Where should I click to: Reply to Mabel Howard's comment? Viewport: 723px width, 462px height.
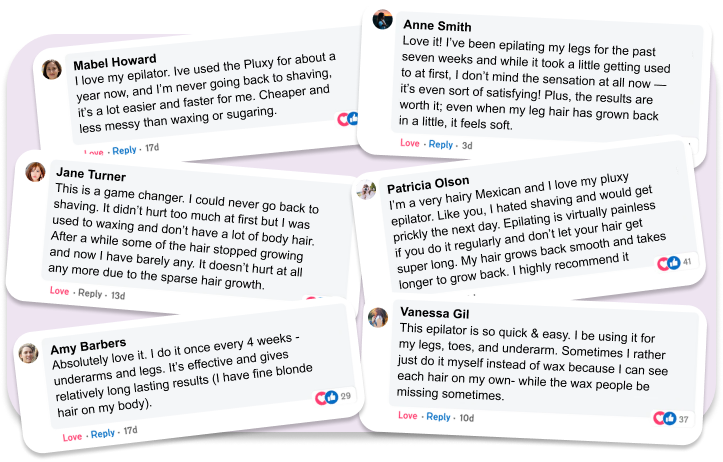pyautogui.click(x=124, y=151)
